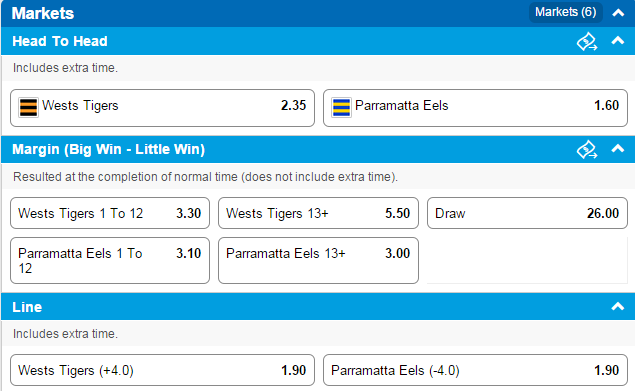Screen dimensions: 635x391
Task: Select Parramatta Eels (-4.0) line bet
Action: click(475, 370)
